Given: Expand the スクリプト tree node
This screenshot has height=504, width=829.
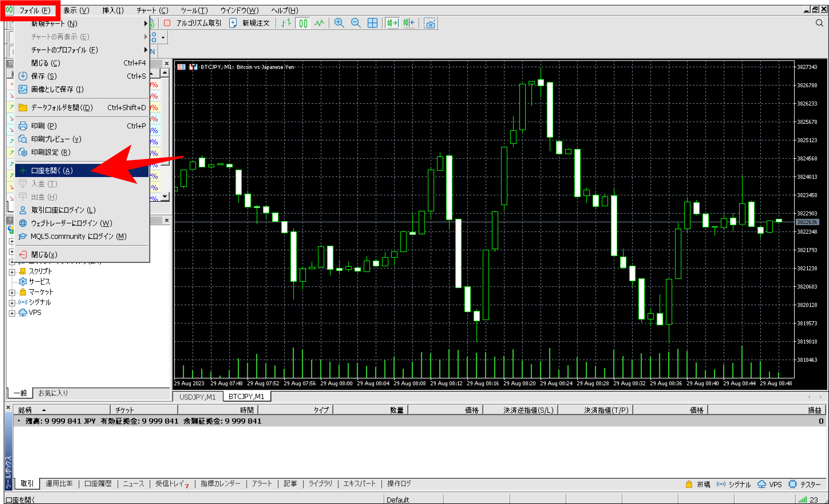Looking at the screenshot, I should (12, 272).
